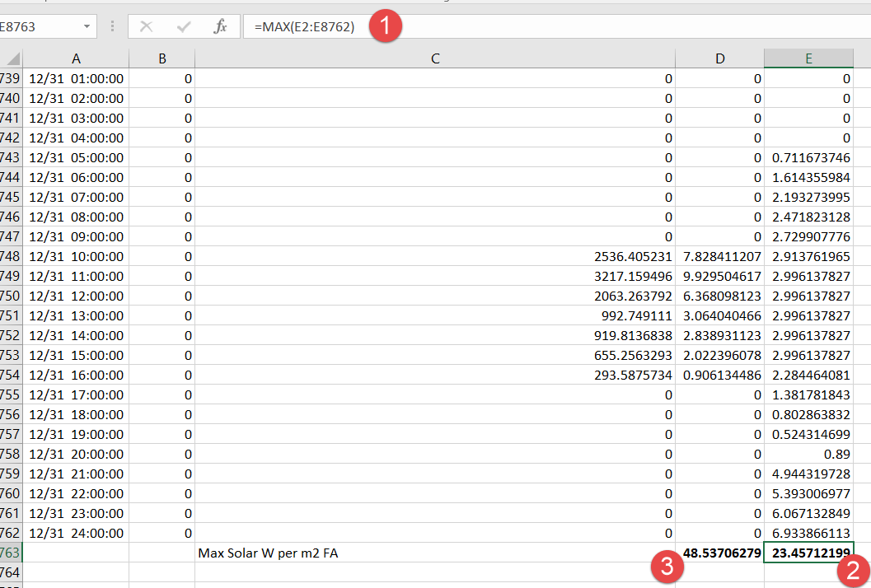871x588 pixels.
Task: Select cell value 7.828411207
Action: click(x=722, y=256)
